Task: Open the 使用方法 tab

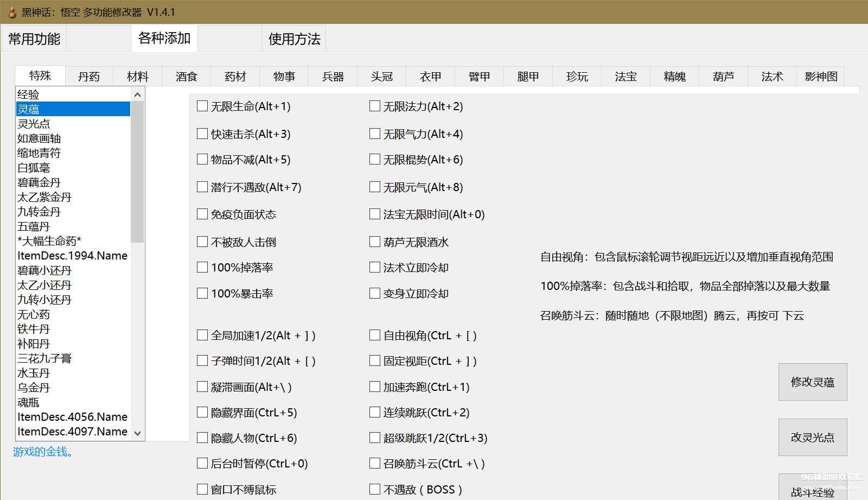Action: [x=294, y=39]
